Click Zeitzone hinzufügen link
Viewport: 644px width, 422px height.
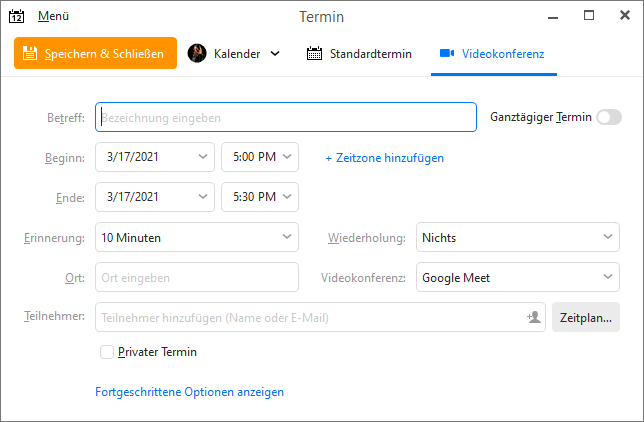384,158
